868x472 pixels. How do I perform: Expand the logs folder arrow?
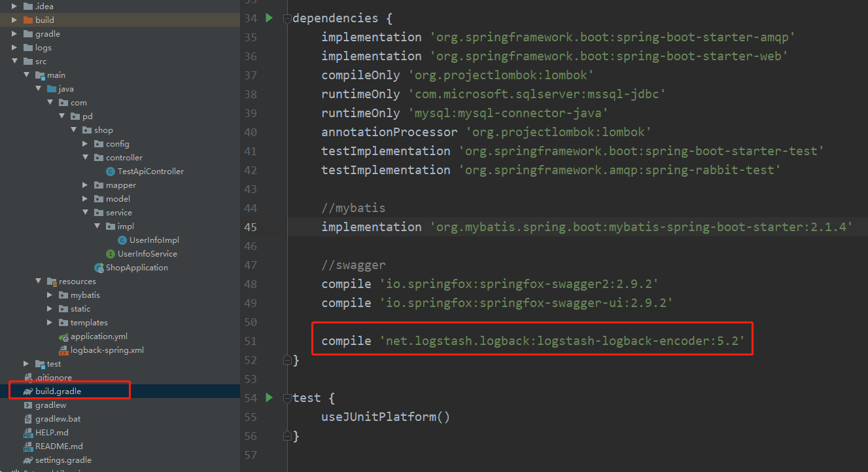pyautogui.click(x=14, y=47)
